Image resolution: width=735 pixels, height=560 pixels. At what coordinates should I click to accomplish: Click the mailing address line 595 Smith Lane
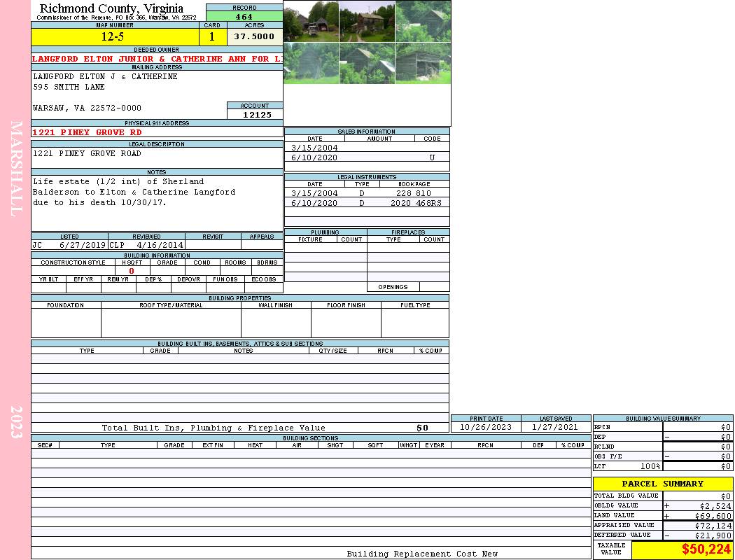(69, 87)
